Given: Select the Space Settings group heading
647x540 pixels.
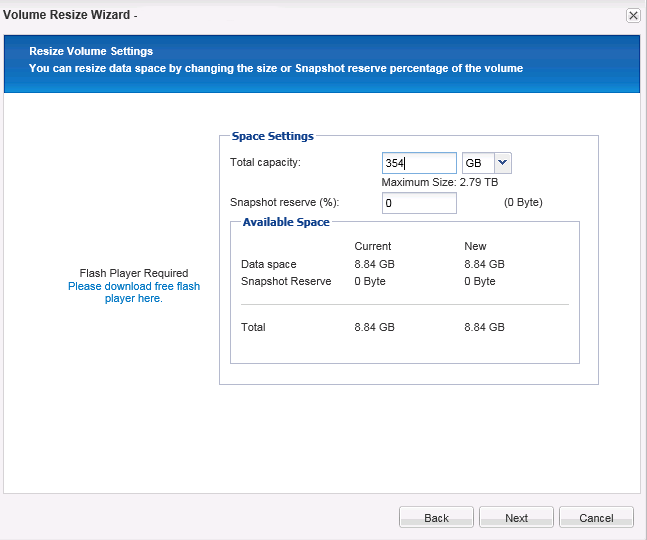Looking at the screenshot, I should point(272,136).
